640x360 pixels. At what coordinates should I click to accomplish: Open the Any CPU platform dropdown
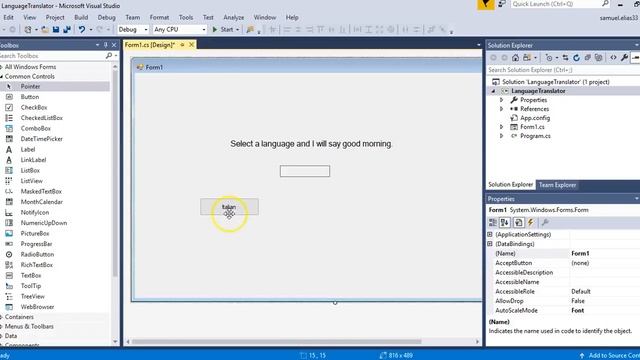point(180,29)
